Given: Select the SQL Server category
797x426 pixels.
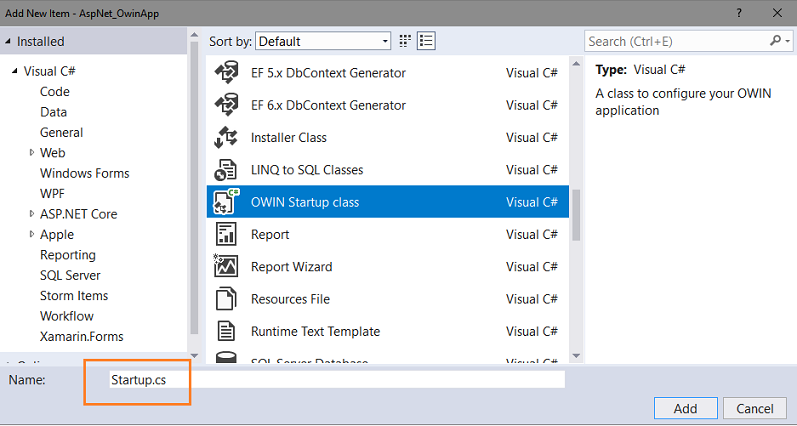Looking at the screenshot, I should coord(70,275).
